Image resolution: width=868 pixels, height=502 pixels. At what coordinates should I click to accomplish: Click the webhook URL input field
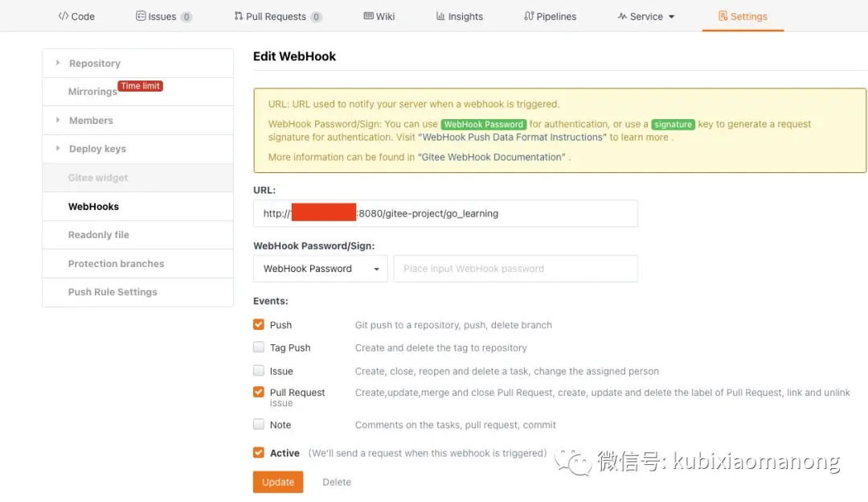[x=445, y=212]
